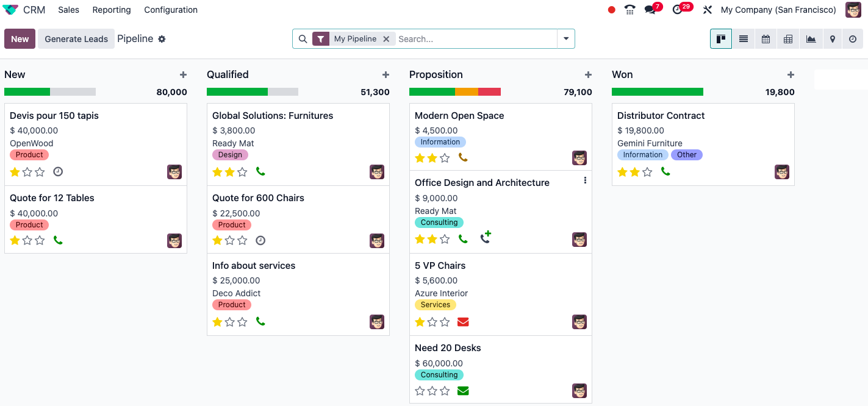Set third star on Modern Open Space
Viewport: 868px width, 406px height.
point(445,158)
